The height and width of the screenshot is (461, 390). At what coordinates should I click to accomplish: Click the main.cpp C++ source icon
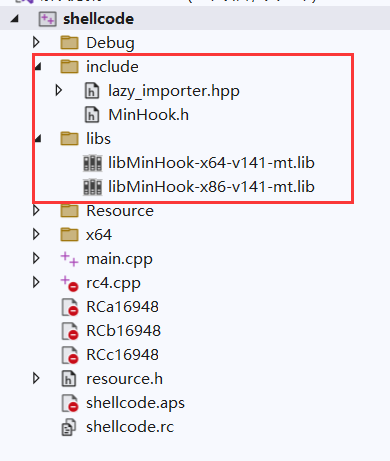click(x=69, y=259)
